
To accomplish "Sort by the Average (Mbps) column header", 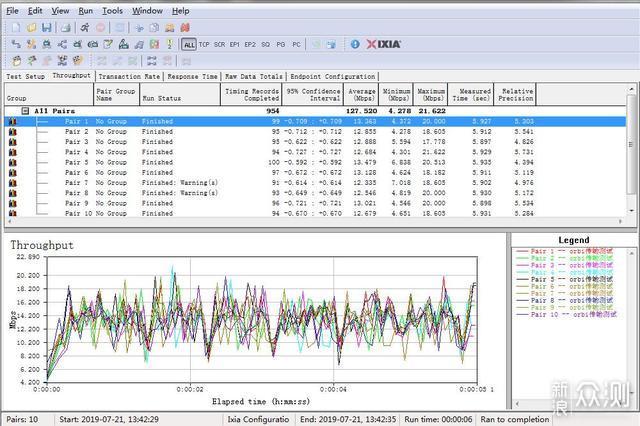I will click(x=361, y=95).
